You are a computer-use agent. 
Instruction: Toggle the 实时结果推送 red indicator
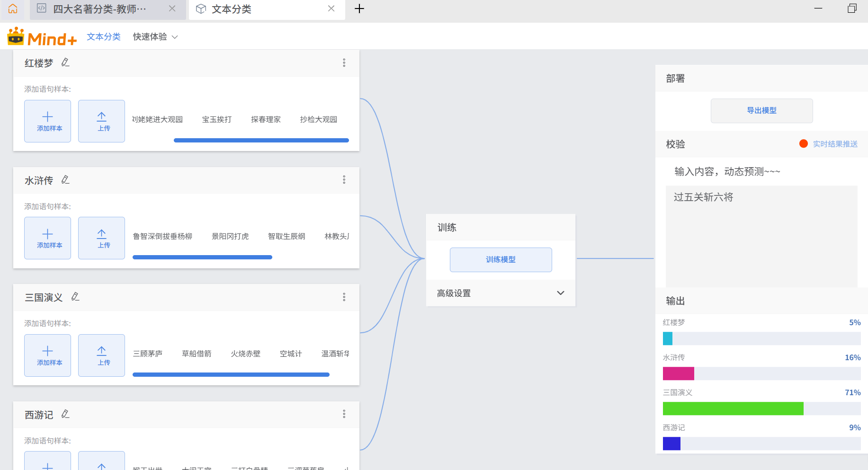pos(803,144)
